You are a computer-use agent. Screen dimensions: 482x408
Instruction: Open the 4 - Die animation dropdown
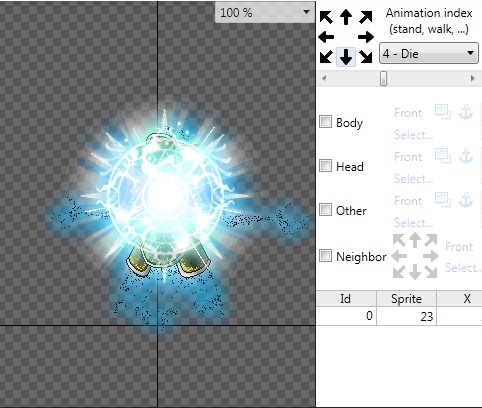429,53
